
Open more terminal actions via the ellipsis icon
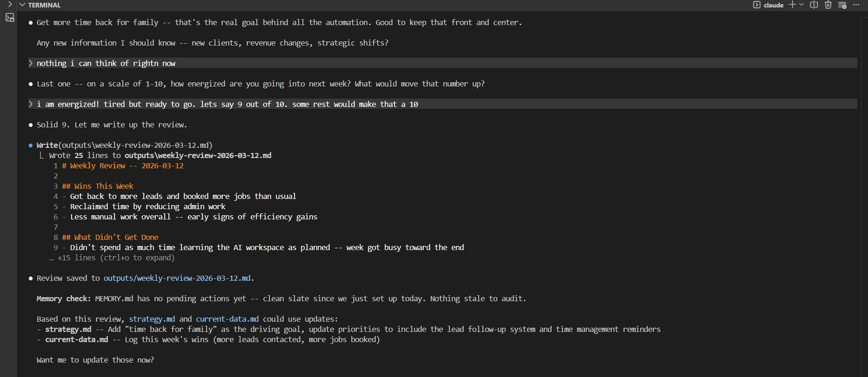(856, 5)
